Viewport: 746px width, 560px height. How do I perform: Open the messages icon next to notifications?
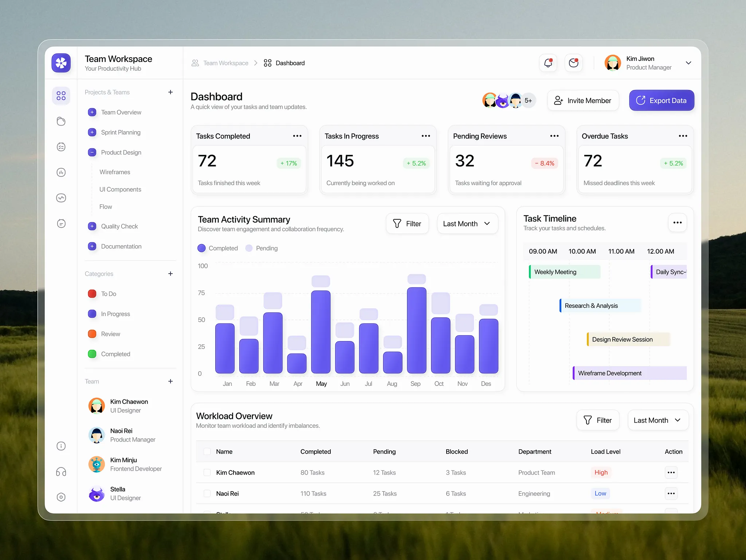tap(573, 63)
